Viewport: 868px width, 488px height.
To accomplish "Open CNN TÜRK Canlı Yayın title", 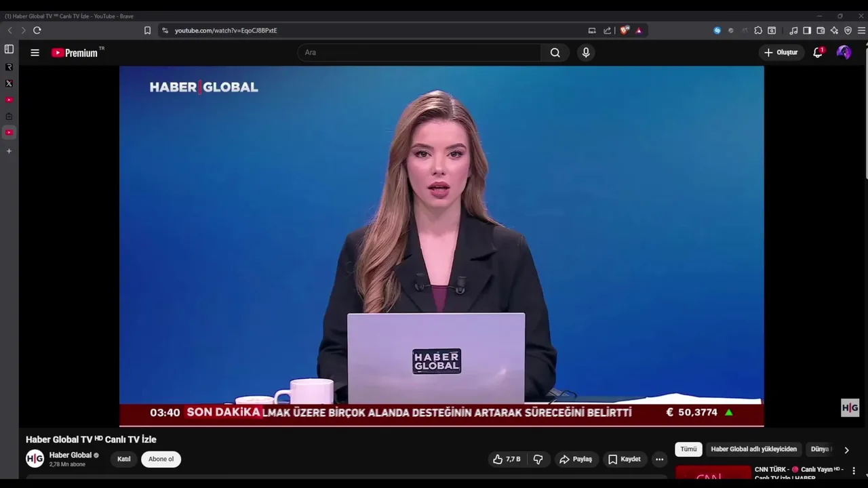I will point(799,473).
